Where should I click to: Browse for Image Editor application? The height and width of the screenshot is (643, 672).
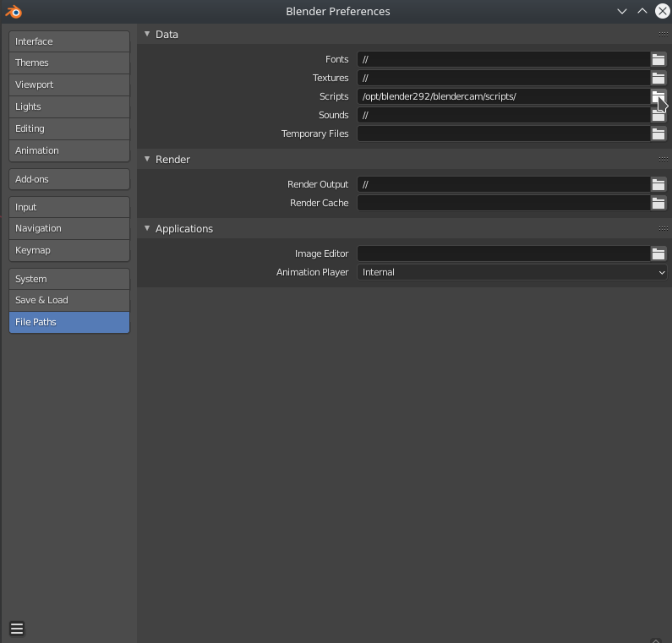658,253
